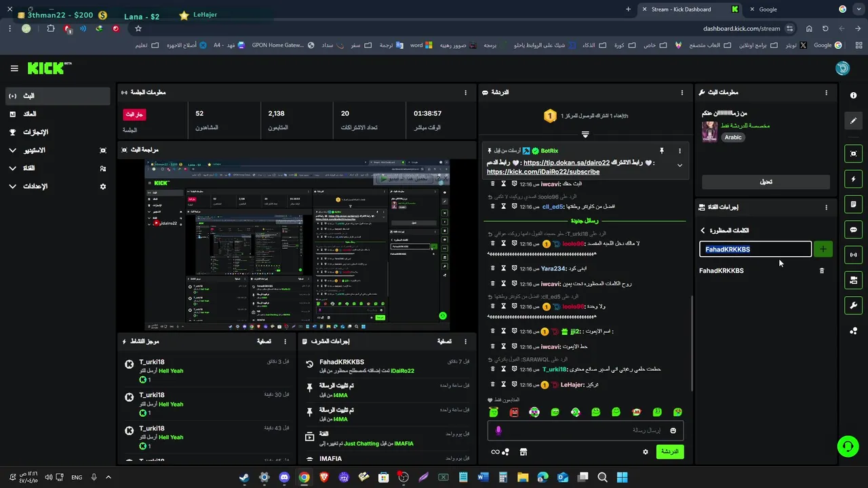
Task: Click the chat message input field
Action: tap(585, 430)
